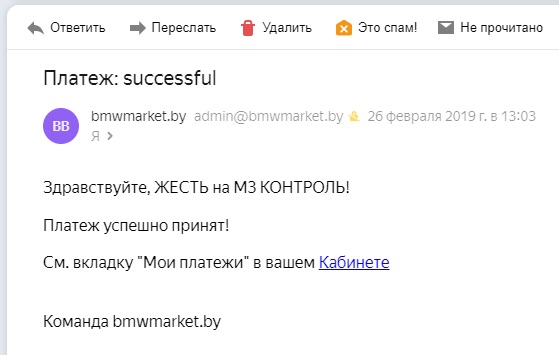The height and width of the screenshot is (360, 559).
Task: Click the yellow icon beside sender email
Action: (354, 116)
